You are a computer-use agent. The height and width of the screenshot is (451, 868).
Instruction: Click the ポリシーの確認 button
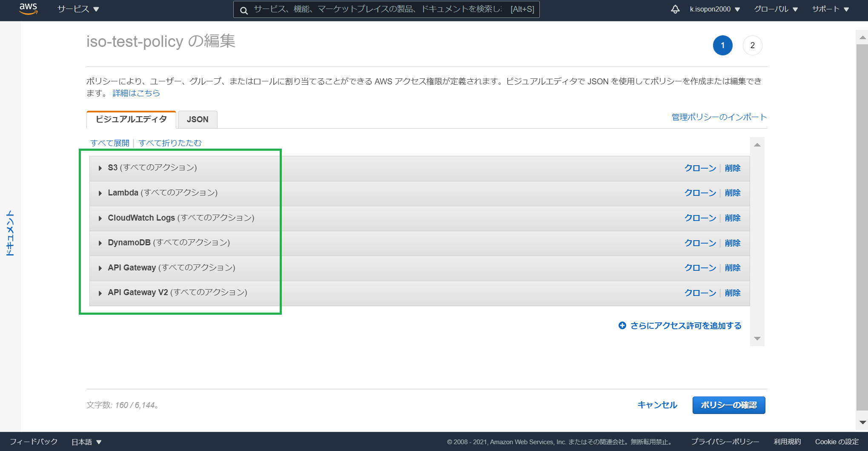728,405
